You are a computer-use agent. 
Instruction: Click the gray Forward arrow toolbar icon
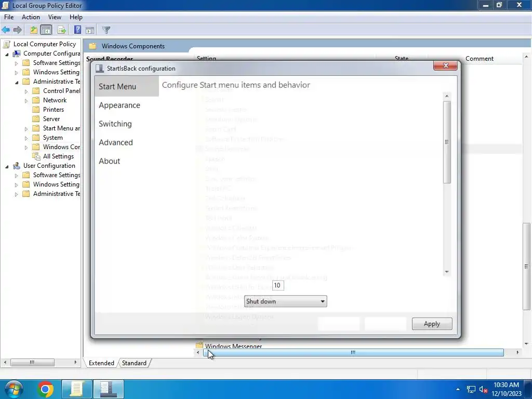click(17, 30)
